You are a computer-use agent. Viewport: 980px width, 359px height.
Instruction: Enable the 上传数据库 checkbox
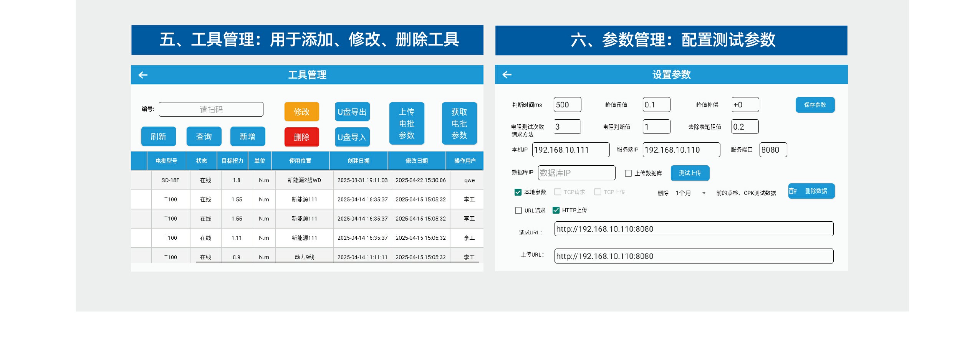[x=628, y=173]
